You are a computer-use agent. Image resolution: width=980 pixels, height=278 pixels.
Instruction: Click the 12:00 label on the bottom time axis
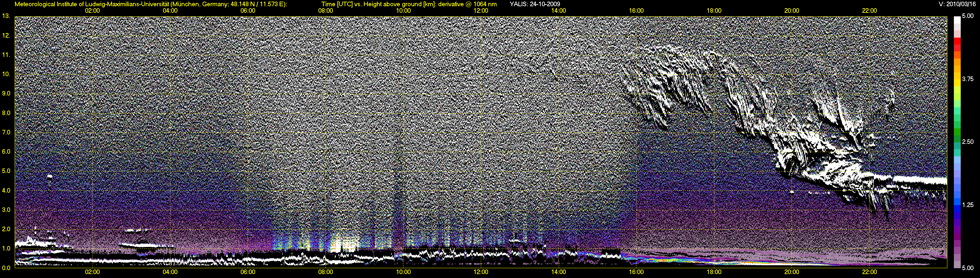481,272
